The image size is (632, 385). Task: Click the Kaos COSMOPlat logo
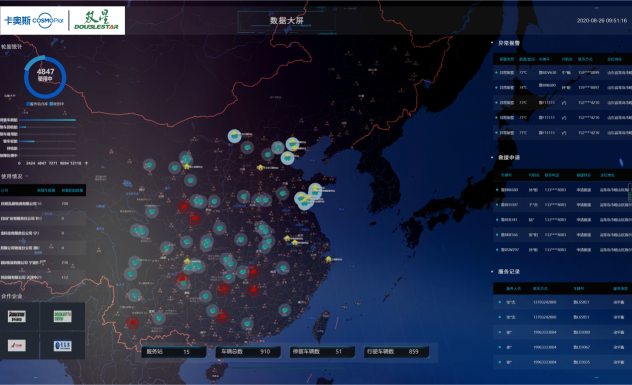point(34,20)
